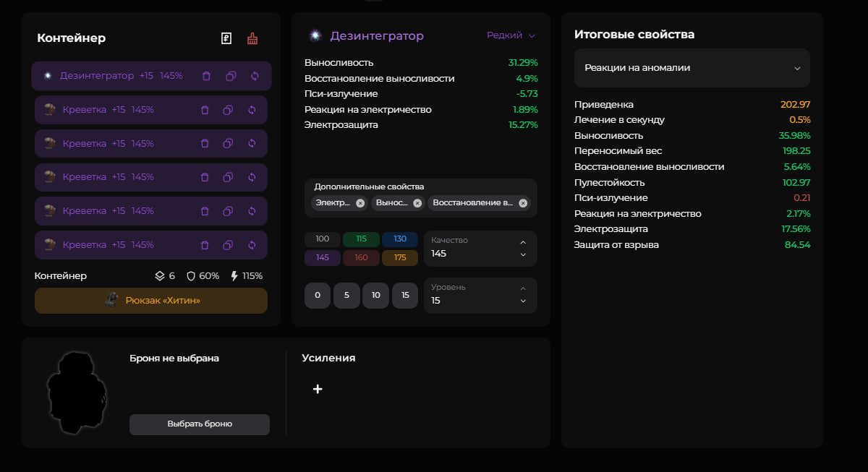This screenshot has width=868, height=472.
Task: Expand the Реакции на аномалии dropdown
Action: [x=692, y=68]
